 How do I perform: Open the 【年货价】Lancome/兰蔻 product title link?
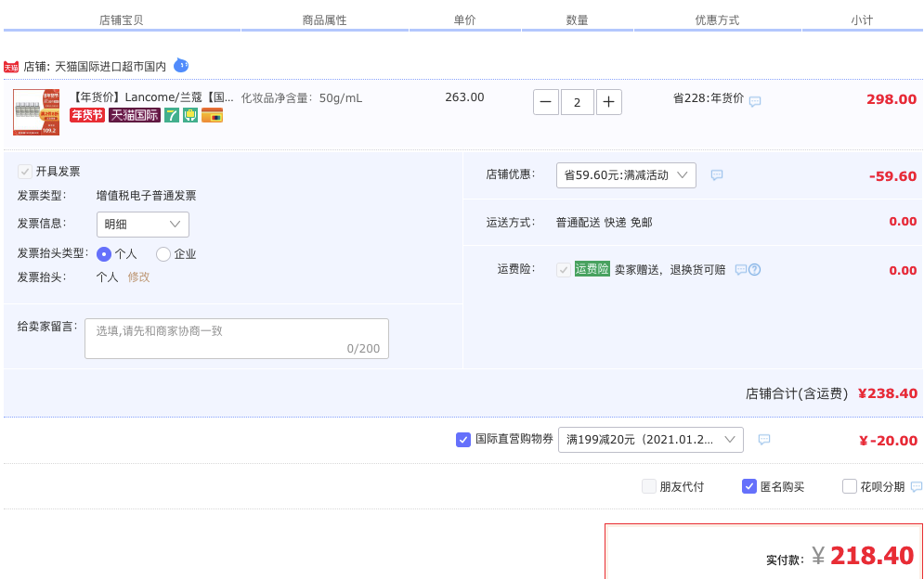point(152,97)
